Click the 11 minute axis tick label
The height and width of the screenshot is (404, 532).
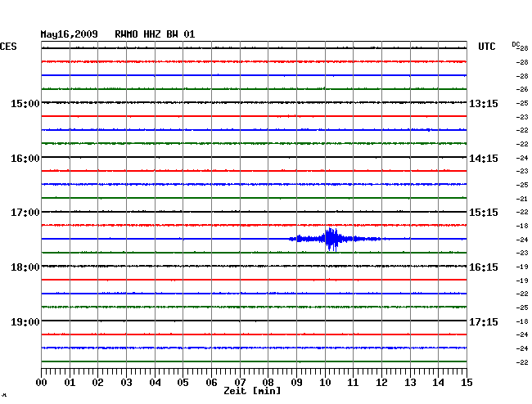354,383
